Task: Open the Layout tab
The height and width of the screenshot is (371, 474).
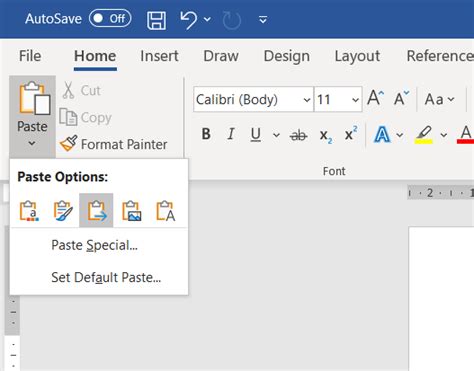Action: coord(357,56)
